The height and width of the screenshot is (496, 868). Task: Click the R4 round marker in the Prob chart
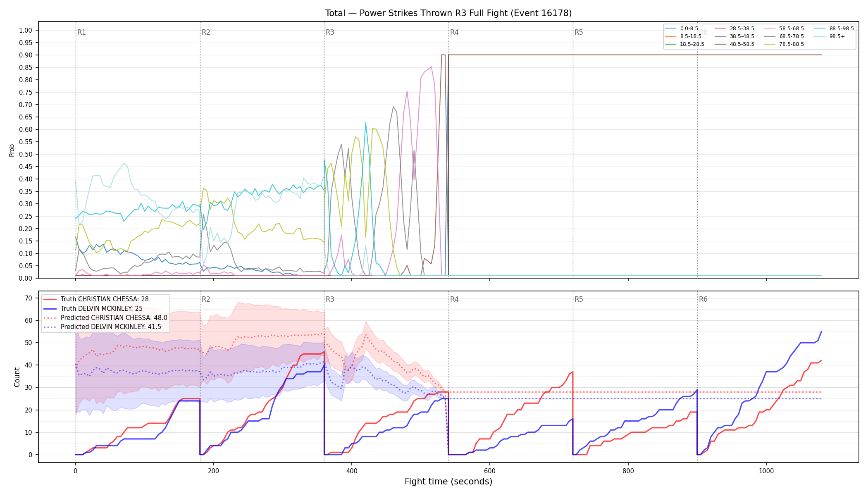(x=454, y=32)
